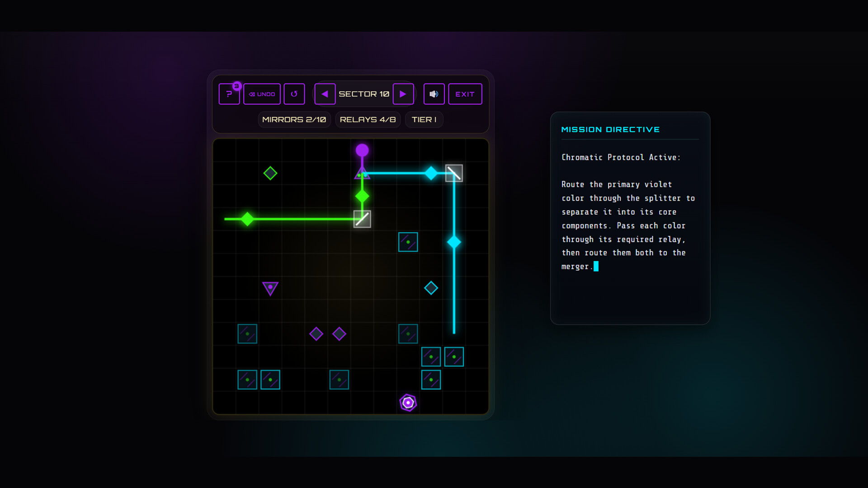Viewport: 868px width, 488px height.
Task: Go to the next sector arrow
Action: tap(403, 94)
